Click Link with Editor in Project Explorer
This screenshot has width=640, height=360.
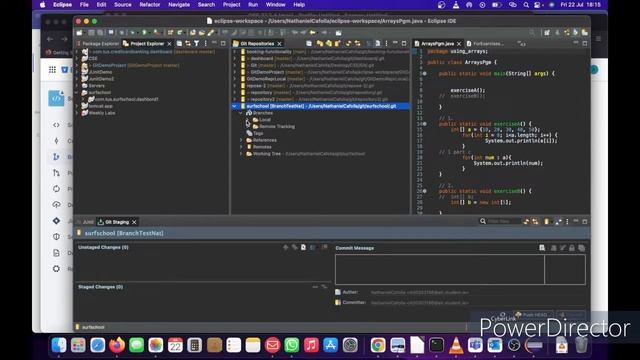pyautogui.click(x=188, y=44)
